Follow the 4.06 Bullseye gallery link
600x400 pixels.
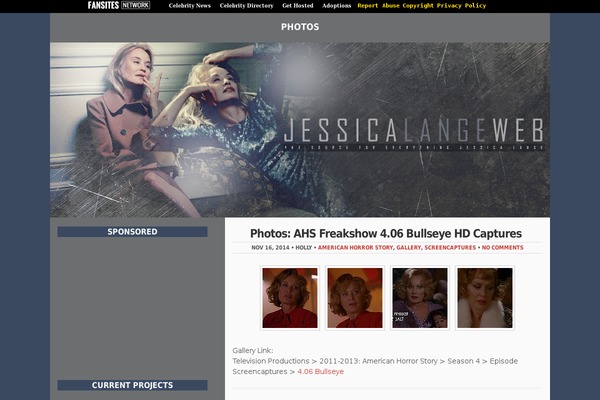(x=320, y=372)
